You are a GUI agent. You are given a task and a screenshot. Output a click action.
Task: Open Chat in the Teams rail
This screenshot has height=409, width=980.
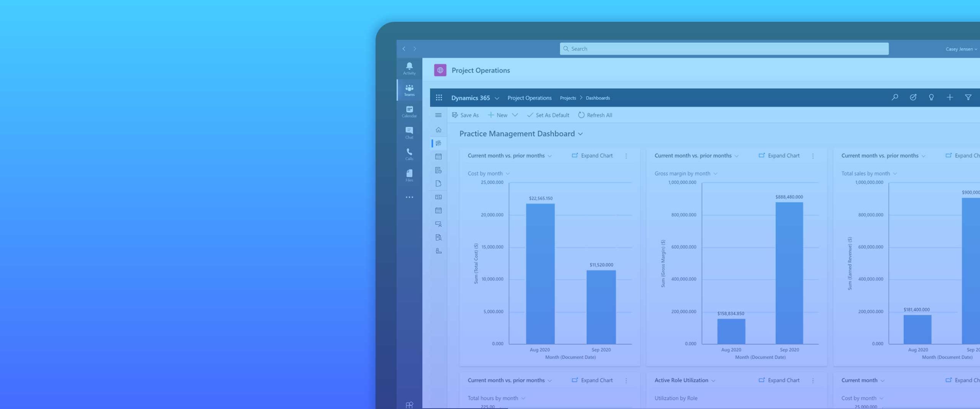tap(409, 133)
